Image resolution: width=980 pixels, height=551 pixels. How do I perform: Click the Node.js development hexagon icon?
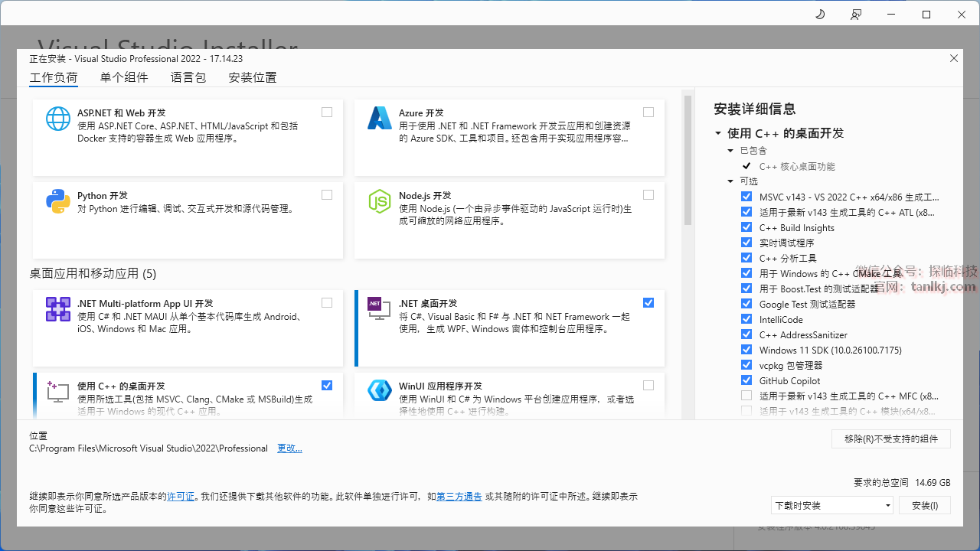(x=380, y=201)
